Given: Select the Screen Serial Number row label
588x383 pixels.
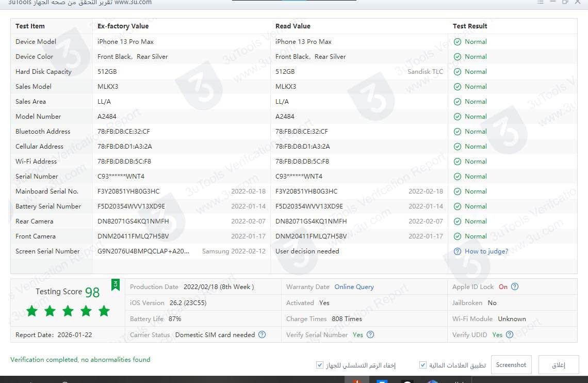Looking at the screenshot, I should tap(47, 251).
